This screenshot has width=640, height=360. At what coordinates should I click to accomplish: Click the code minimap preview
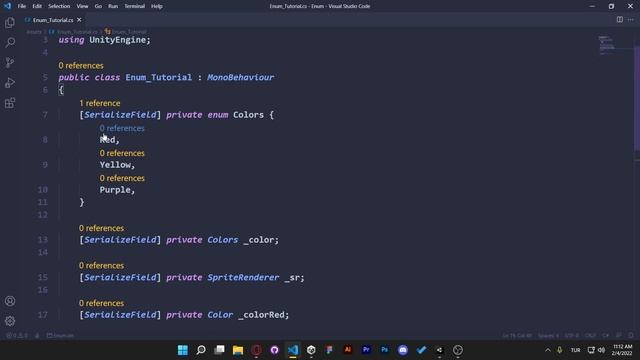[607, 45]
